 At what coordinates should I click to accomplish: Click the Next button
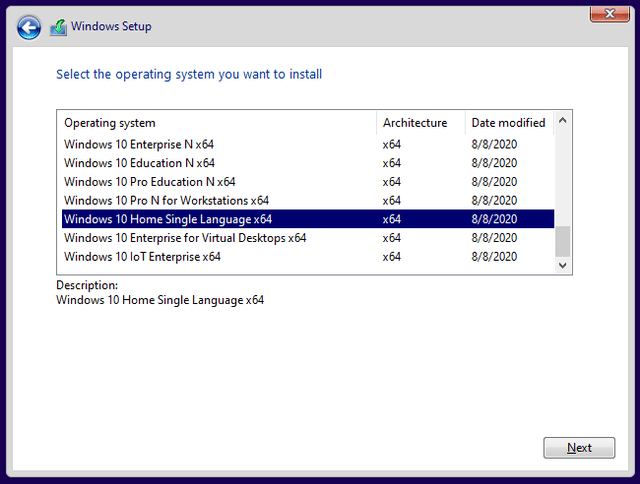(x=579, y=448)
